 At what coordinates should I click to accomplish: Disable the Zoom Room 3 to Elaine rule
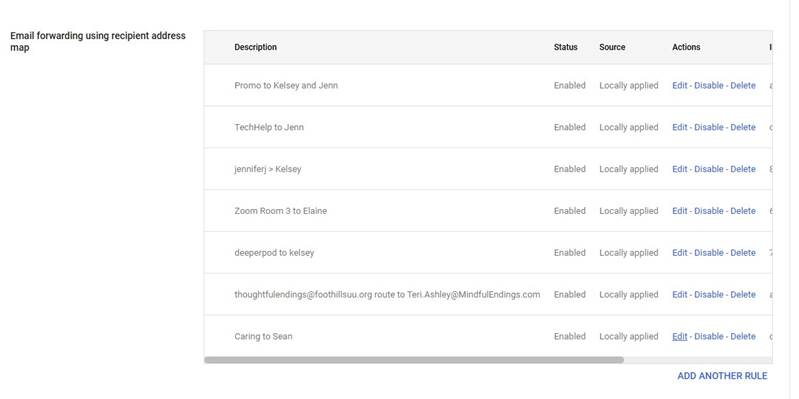pos(708,211)
